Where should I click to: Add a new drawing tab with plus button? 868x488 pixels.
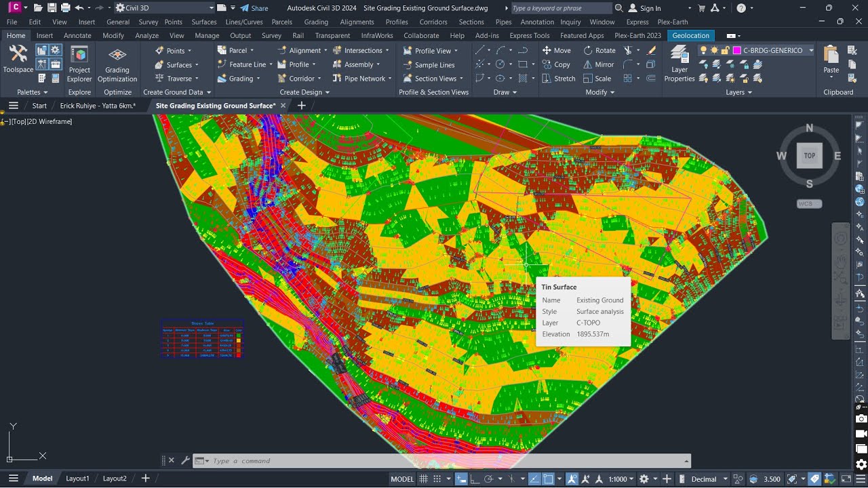point(302,105)
